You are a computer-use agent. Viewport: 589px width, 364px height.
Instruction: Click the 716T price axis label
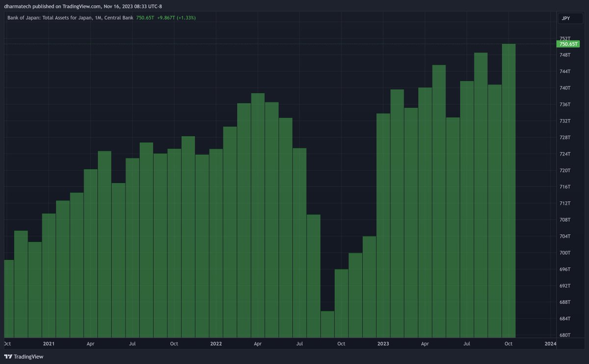[565, 187]
